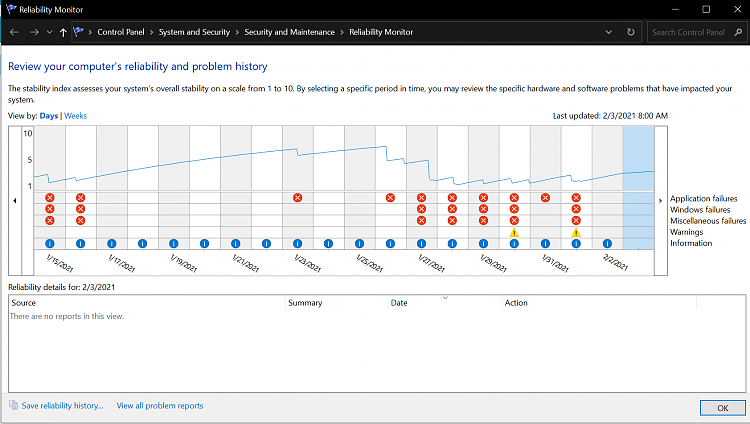Viewport: 750px width, 424px height.
Task: Go up one level with up arrow
Action: tap(64, 32)
